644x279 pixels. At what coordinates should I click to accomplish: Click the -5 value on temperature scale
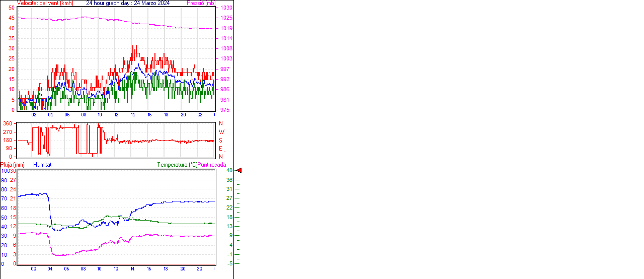point(229,263)
